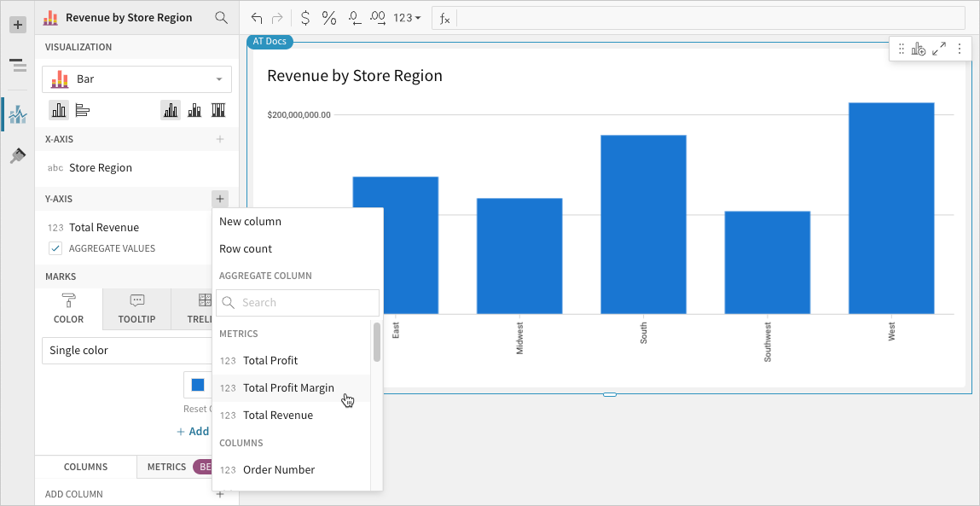Click the increase decimal places icon

378,18
